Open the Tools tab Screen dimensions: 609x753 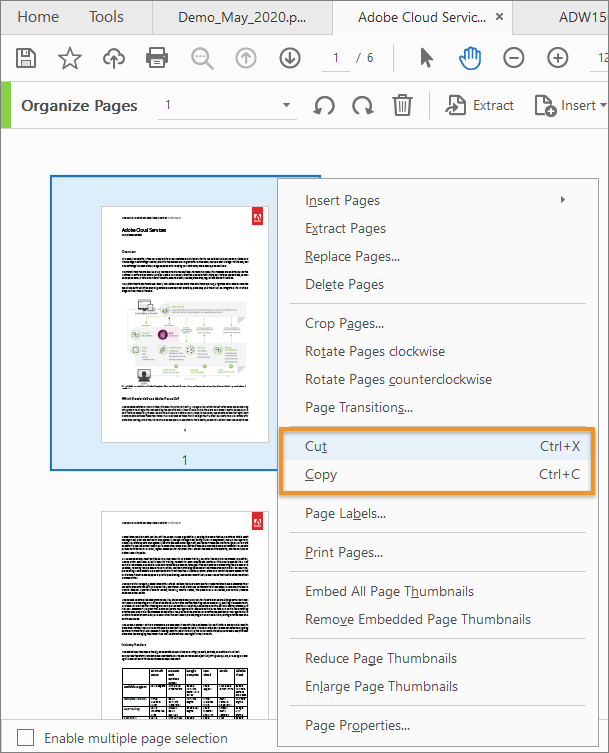click(x=106, y=17)
